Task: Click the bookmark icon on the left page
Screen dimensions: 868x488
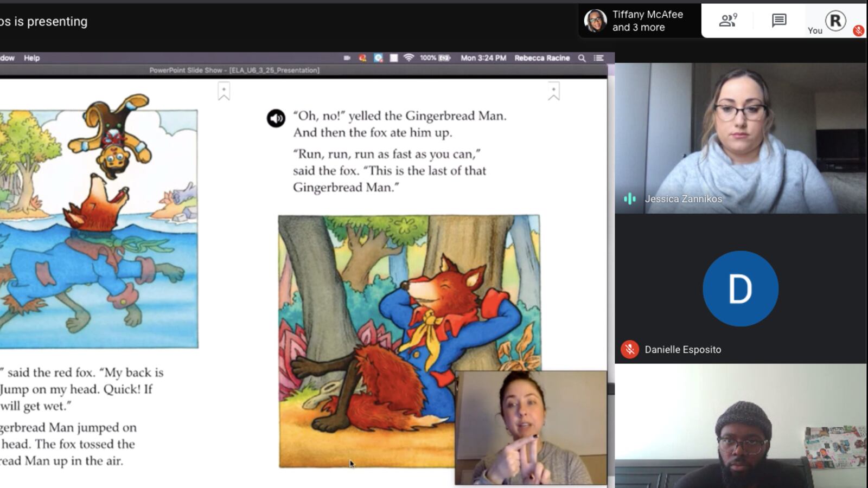Action: 224,91
